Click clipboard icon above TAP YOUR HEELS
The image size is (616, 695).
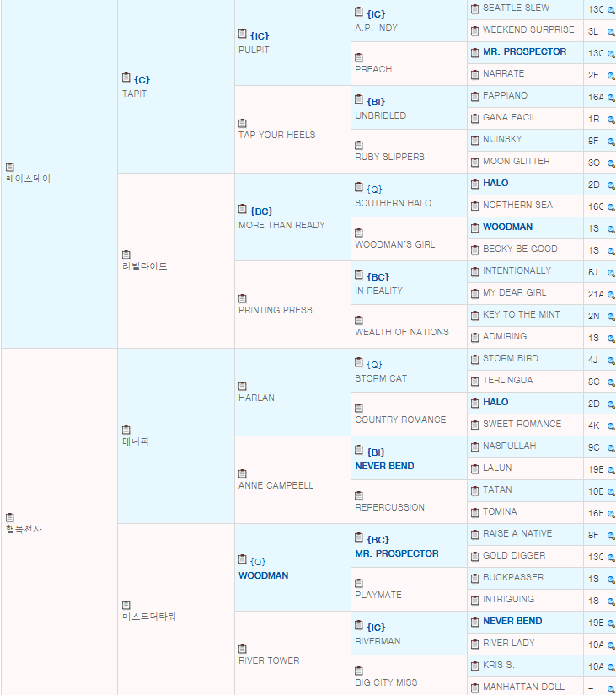click(x=242, y=123)
